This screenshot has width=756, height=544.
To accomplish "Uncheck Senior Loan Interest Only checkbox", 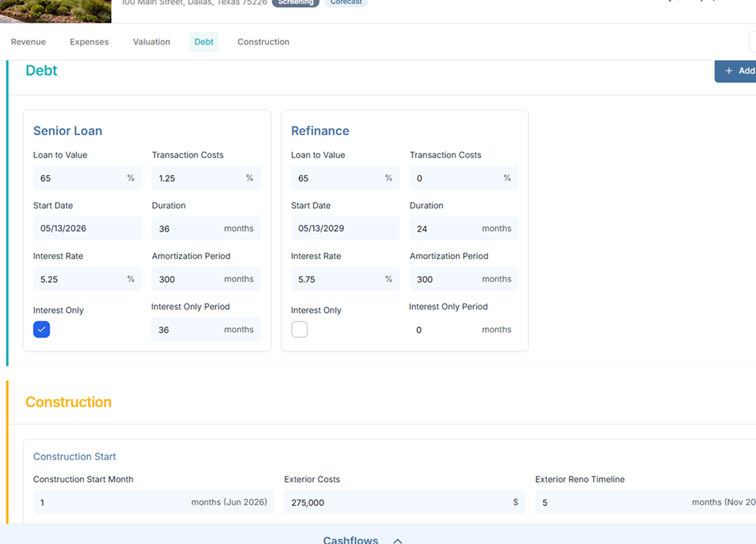I will tap(41, 329).
